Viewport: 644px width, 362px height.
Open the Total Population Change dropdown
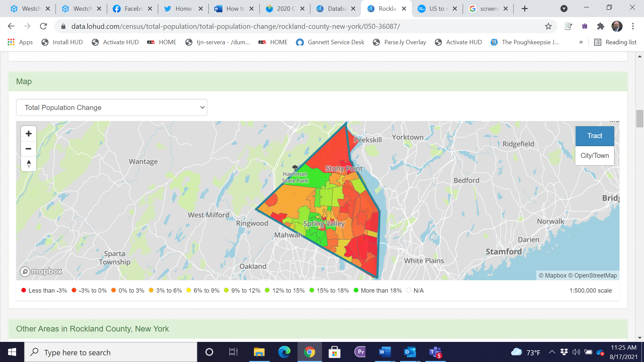111,108
